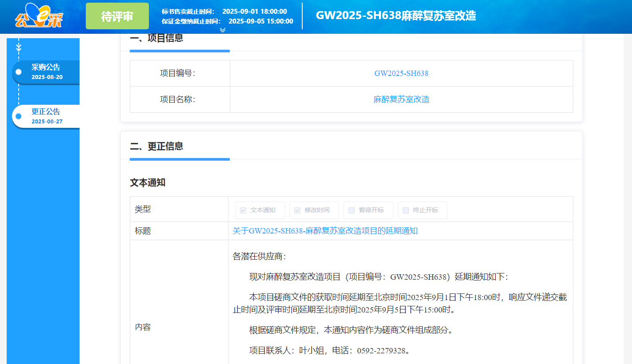The image size is (632, 364).
Task: Uncheck the 文本通知 checkbox
Action: point(243,210)
